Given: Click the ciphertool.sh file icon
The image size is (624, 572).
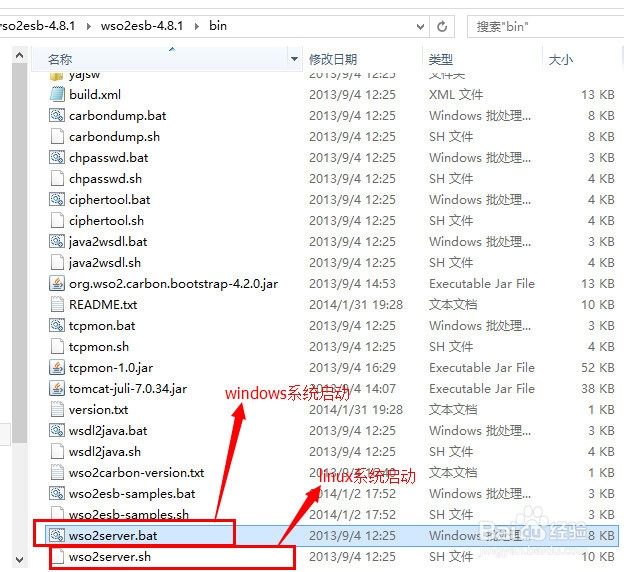Looking at the screenshot, I should pos(57,221).
